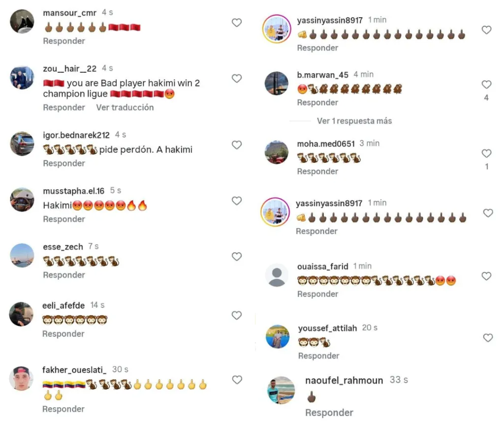Toggle like on ouaissa_farid's comment
Screen dimensions: 504x425
pos(486,276)
